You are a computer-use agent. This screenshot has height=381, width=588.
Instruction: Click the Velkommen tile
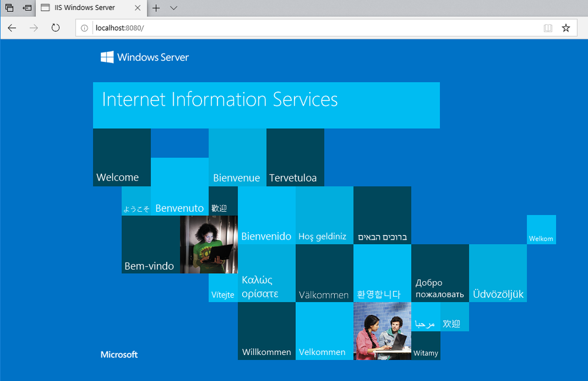(325, 331)
